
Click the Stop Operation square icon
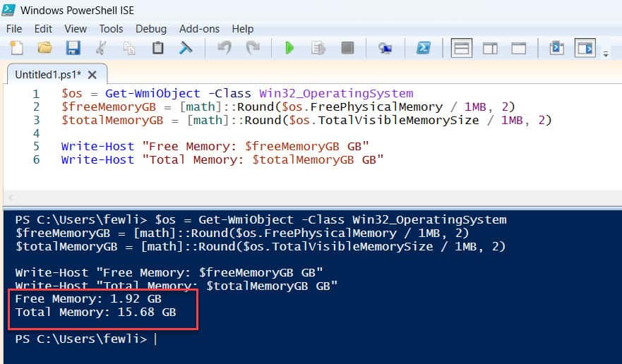click(x=347, y=48)
